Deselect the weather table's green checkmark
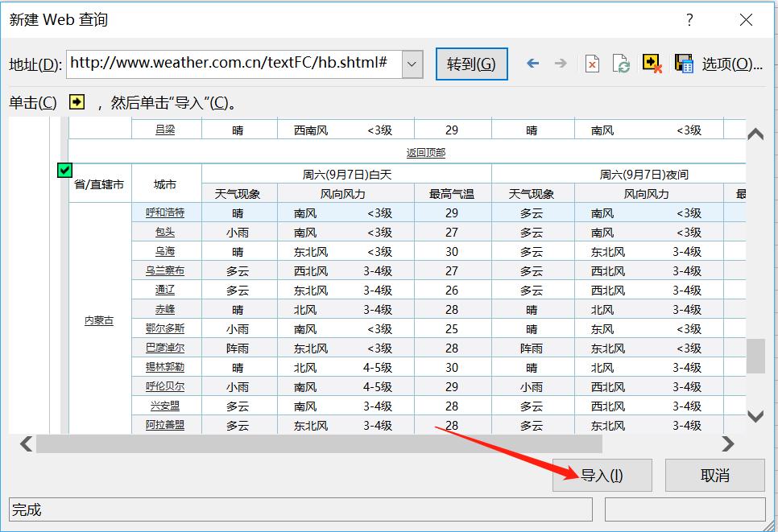This screenshot has height=532, width=778. coord(64,171)
